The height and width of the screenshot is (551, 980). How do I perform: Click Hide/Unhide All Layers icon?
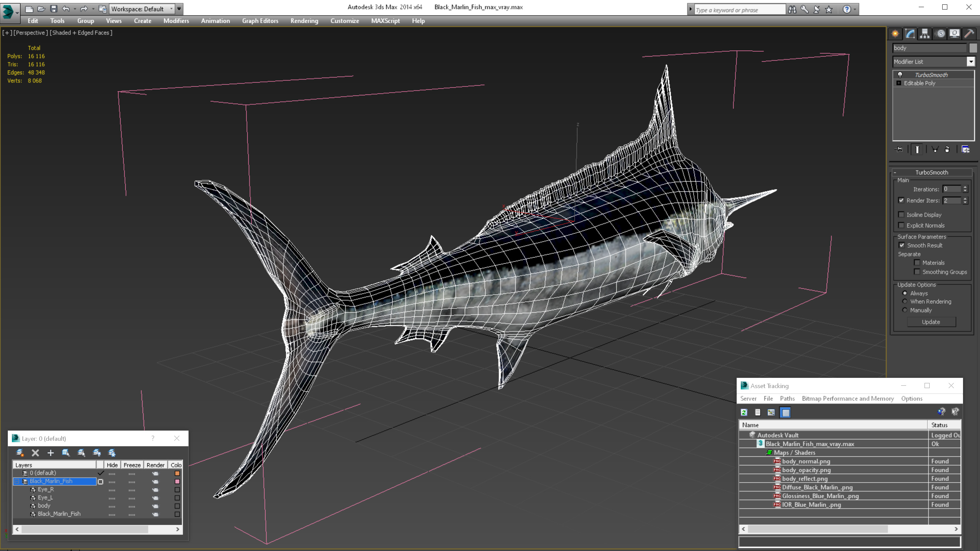(x=97, y=452)
